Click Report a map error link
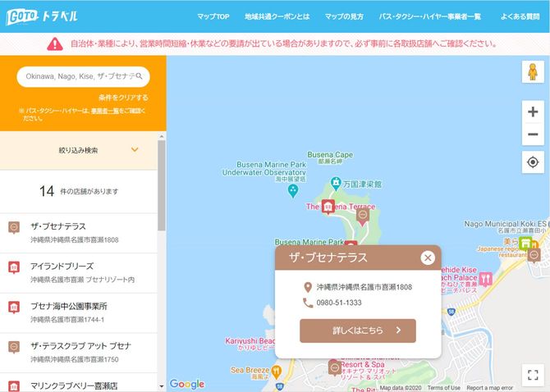Screen dimensions: 550x392 pos(490,388)
